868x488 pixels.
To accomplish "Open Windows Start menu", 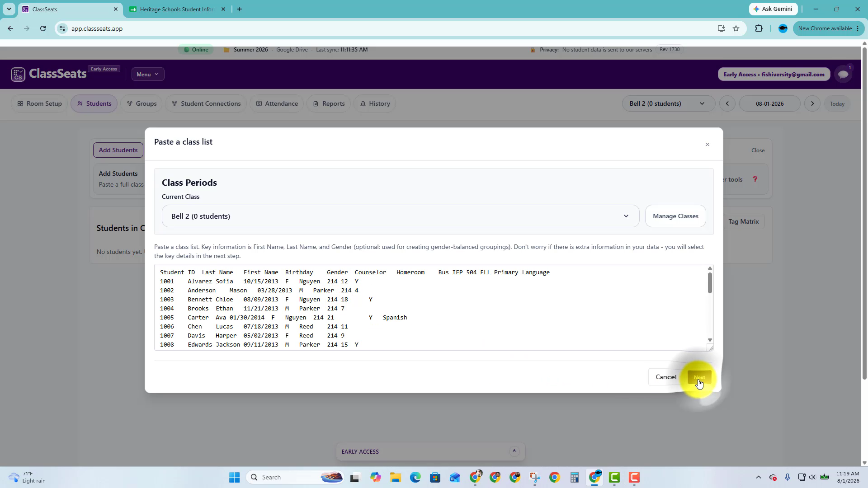I will tap(234, 478).
